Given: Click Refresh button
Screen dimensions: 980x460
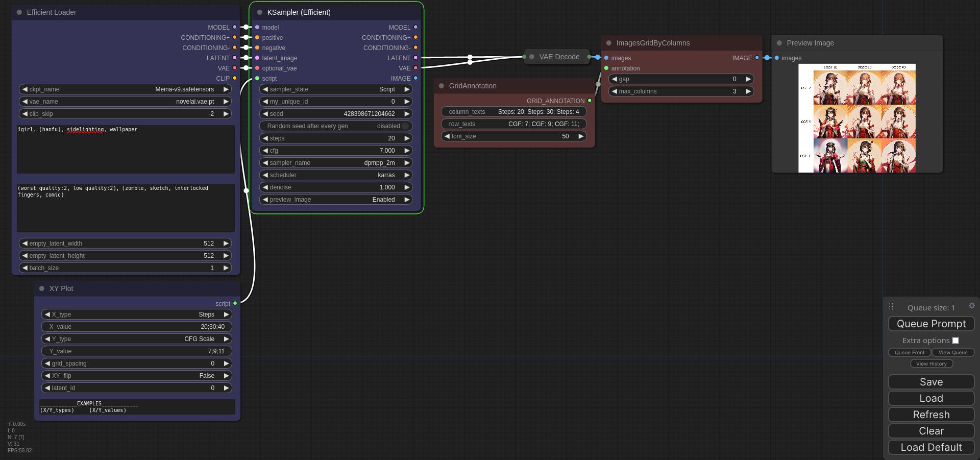Looking at the screenshot, I should pyautogui.click(x=931, y=415).
